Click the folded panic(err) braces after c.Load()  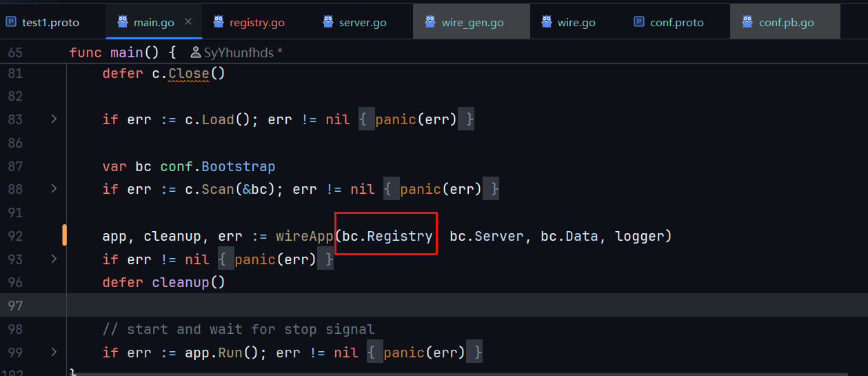coord(416,119)
